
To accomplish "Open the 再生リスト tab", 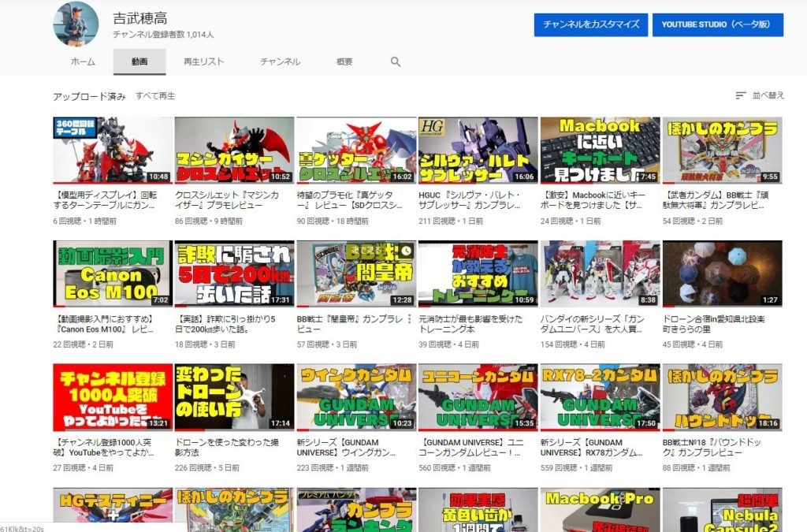I will pos(204,61).
